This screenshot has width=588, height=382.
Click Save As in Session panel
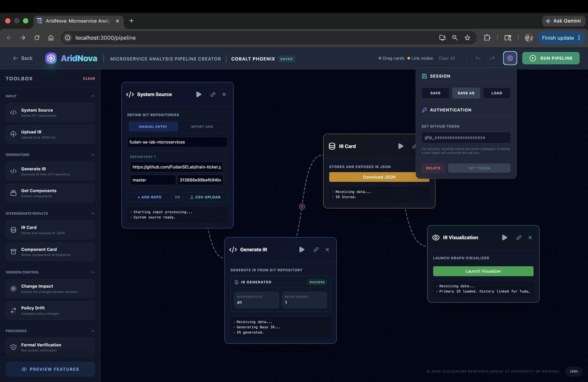(x=466, y=93)
